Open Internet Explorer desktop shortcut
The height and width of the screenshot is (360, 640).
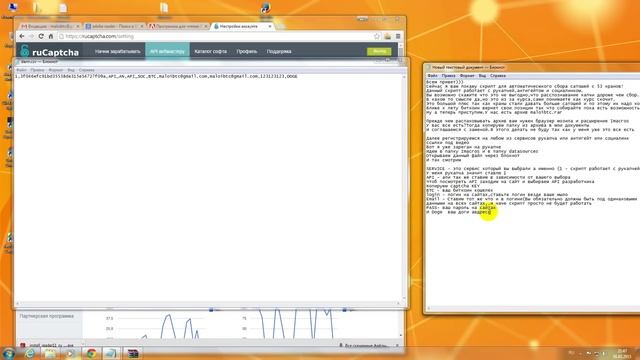pyautogui.click(x=265, y=8)
